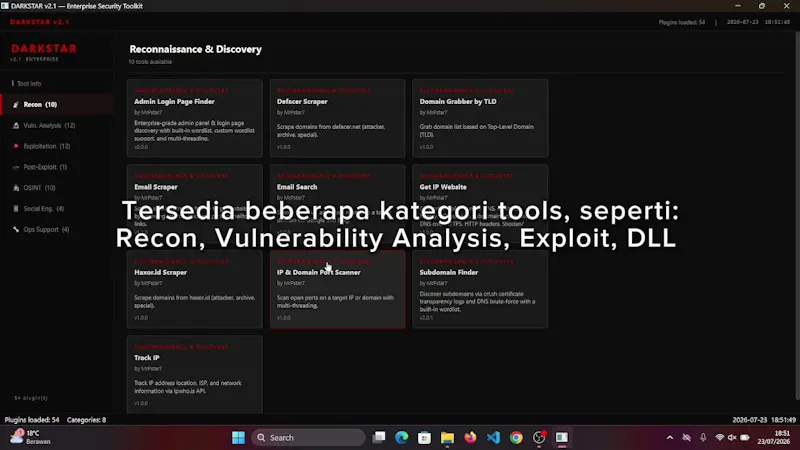
Task: Select the Ops Support (4) category
Action: point(57,230)
